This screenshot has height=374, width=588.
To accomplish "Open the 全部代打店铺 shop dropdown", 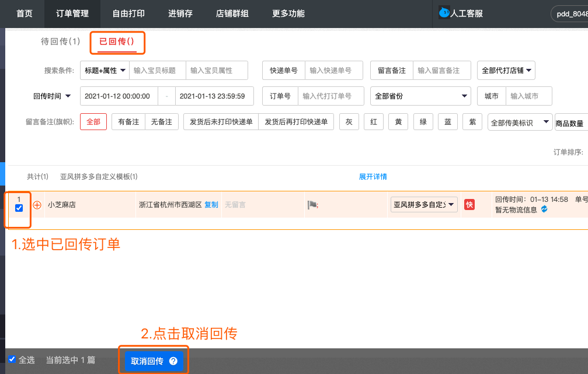I will pyautogui.click(x=506, y=71).
